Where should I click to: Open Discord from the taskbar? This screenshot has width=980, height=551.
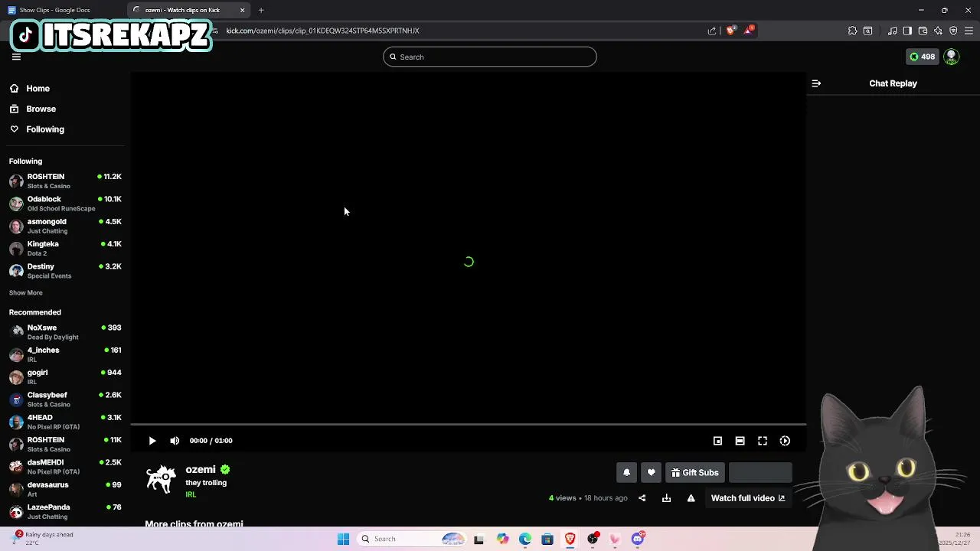pyautogui.click(x=638, y=539)
